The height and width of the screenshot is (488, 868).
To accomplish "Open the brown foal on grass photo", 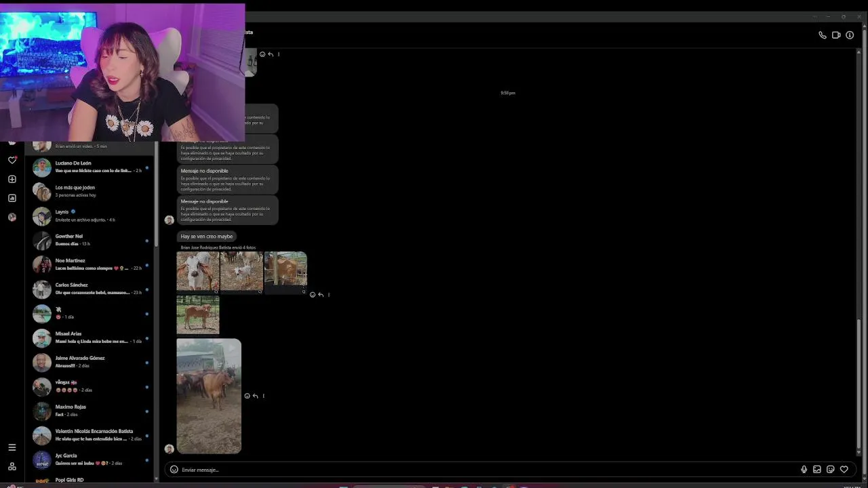I will point(197,315).
